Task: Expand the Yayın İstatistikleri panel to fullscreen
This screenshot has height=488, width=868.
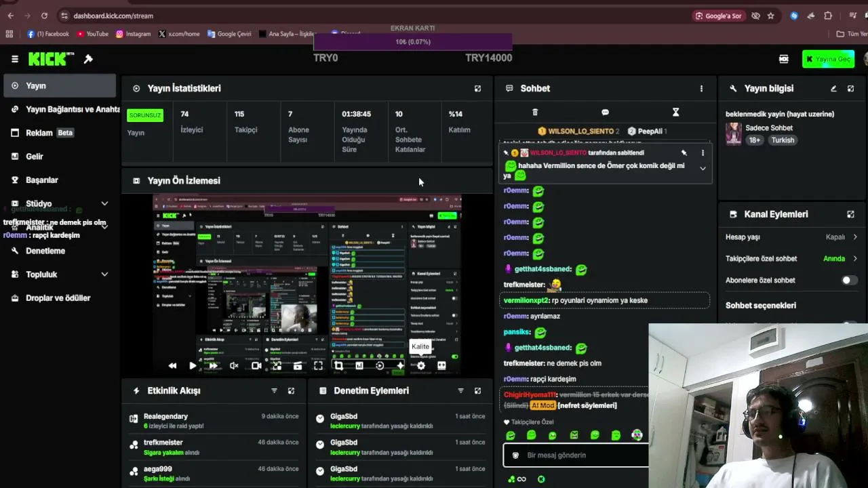Action: tap(477, 88)
